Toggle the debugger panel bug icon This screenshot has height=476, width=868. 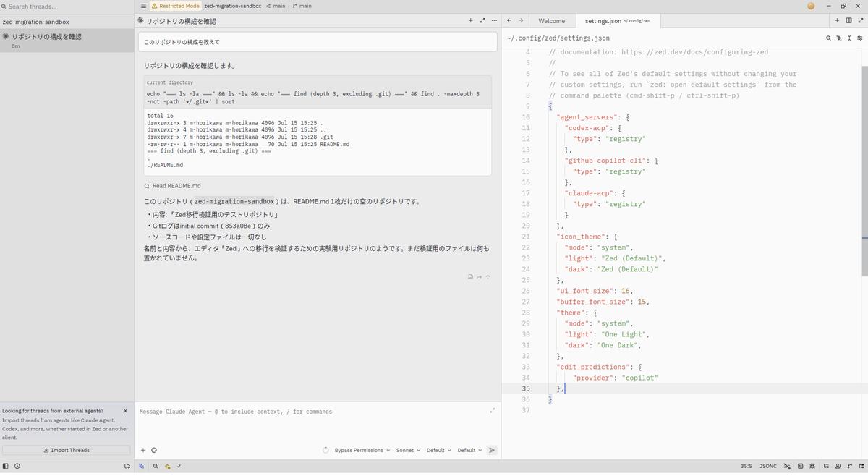[813, 467]
